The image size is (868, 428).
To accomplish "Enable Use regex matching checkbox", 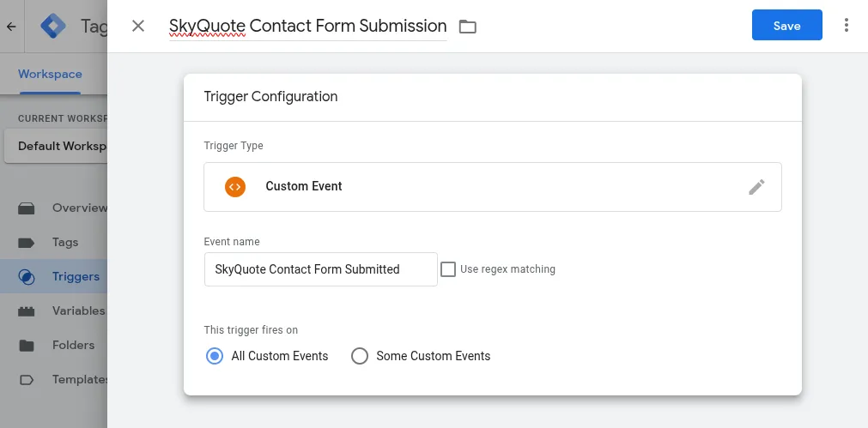I will (448, 269).
